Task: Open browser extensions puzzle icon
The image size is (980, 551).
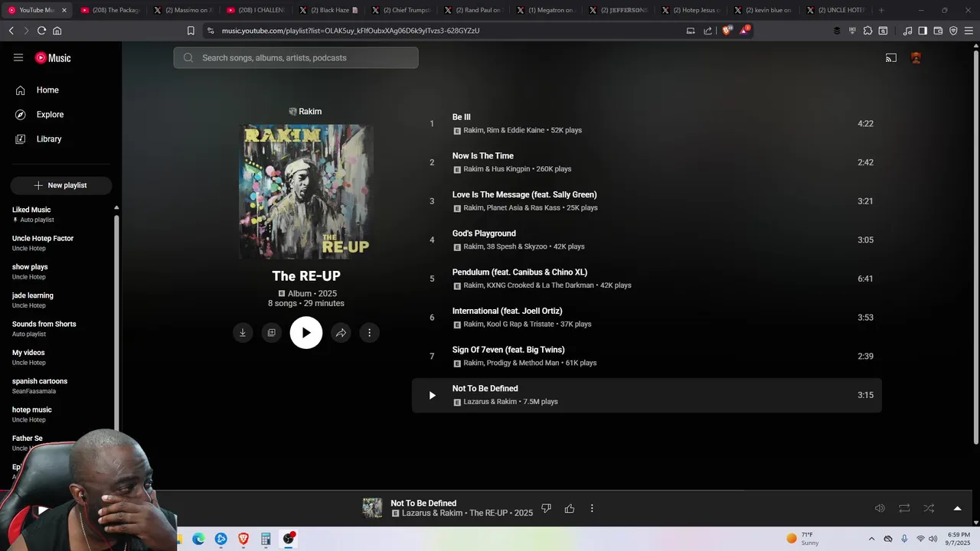Action: point(867,31)
